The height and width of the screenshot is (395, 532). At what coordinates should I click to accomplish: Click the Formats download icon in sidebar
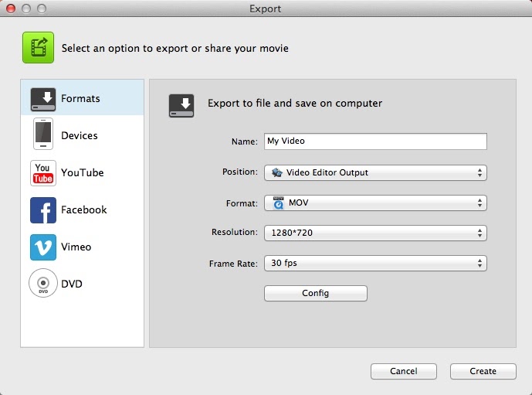click(43, 99)
